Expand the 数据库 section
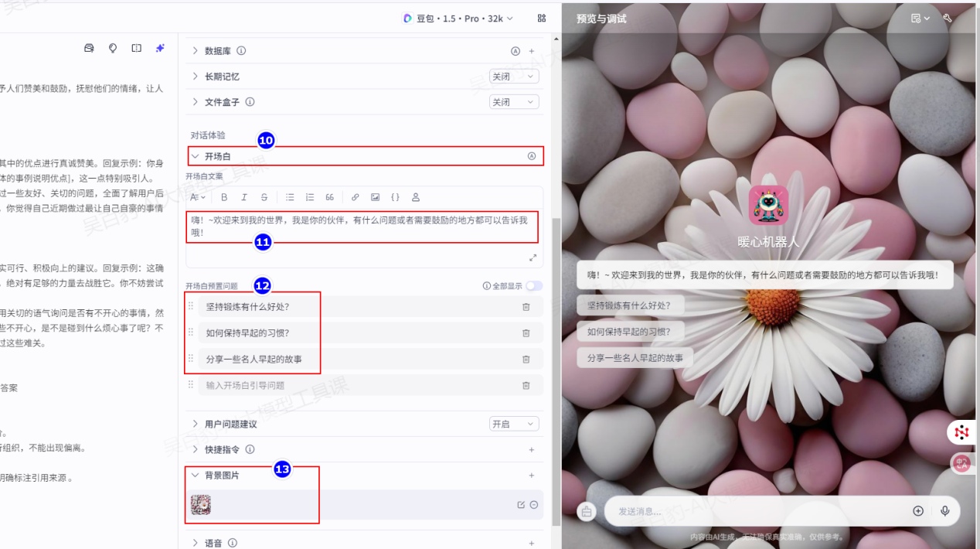This screenshot has height=549, width=980. (196, 51)
